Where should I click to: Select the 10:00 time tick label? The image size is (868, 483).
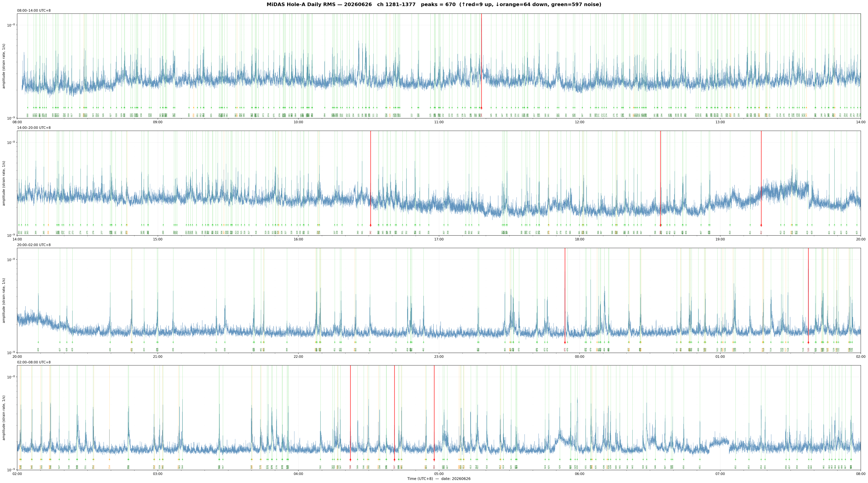[x=298, y=122]
